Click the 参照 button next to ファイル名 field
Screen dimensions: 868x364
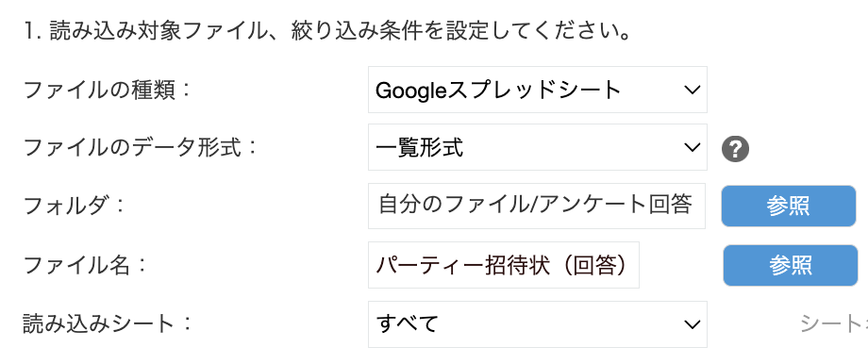pos(791,266)
